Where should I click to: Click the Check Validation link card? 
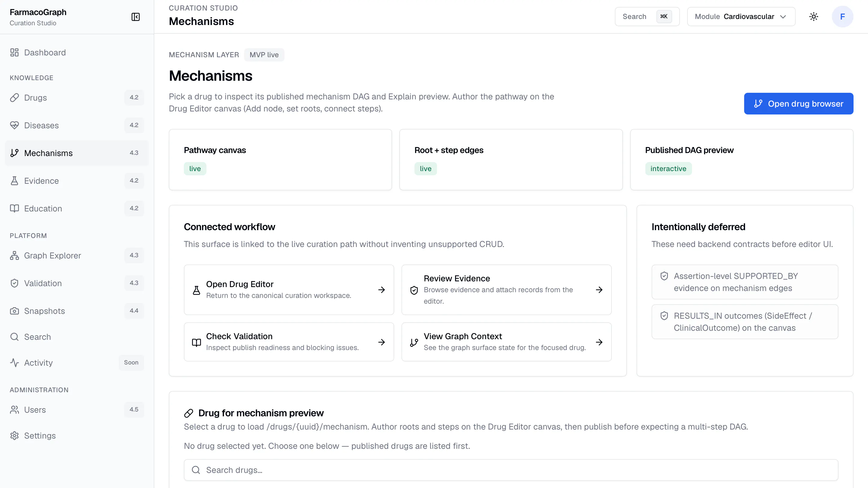[x=289, y=342]
